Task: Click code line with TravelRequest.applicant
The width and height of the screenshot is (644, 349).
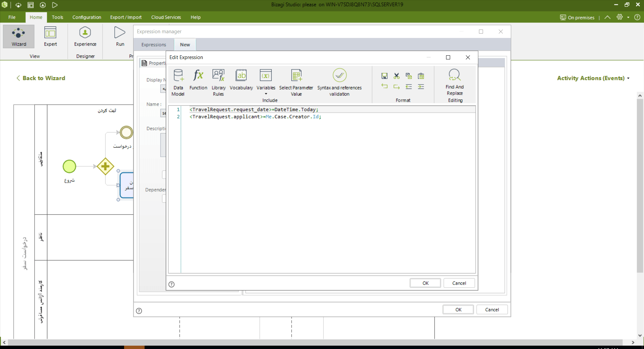Action: (256, 117)
